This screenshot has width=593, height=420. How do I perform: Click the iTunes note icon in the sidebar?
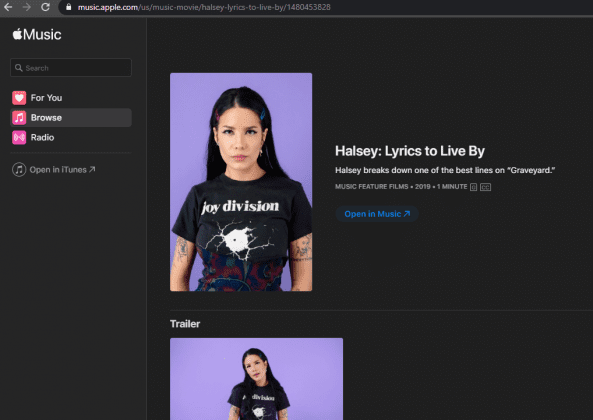click(x=19, y=170)
